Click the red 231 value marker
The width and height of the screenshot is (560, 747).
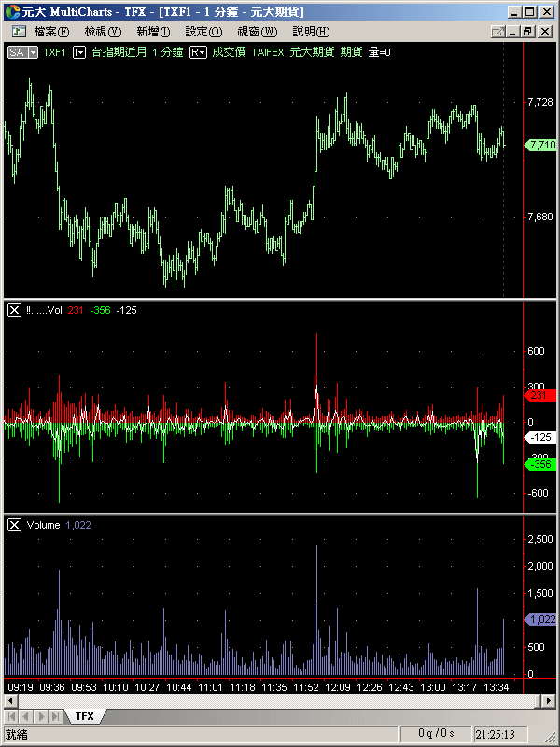(x=540, y=395)
